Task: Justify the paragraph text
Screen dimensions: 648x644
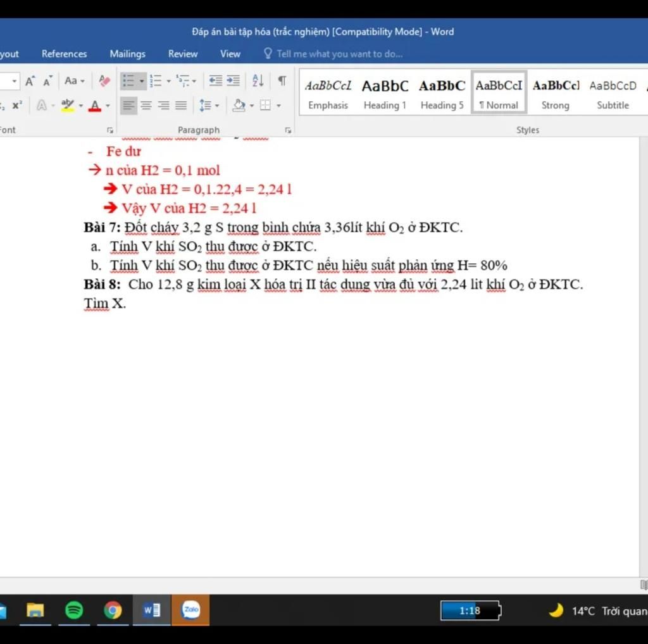Action: [x=180, y=106]
